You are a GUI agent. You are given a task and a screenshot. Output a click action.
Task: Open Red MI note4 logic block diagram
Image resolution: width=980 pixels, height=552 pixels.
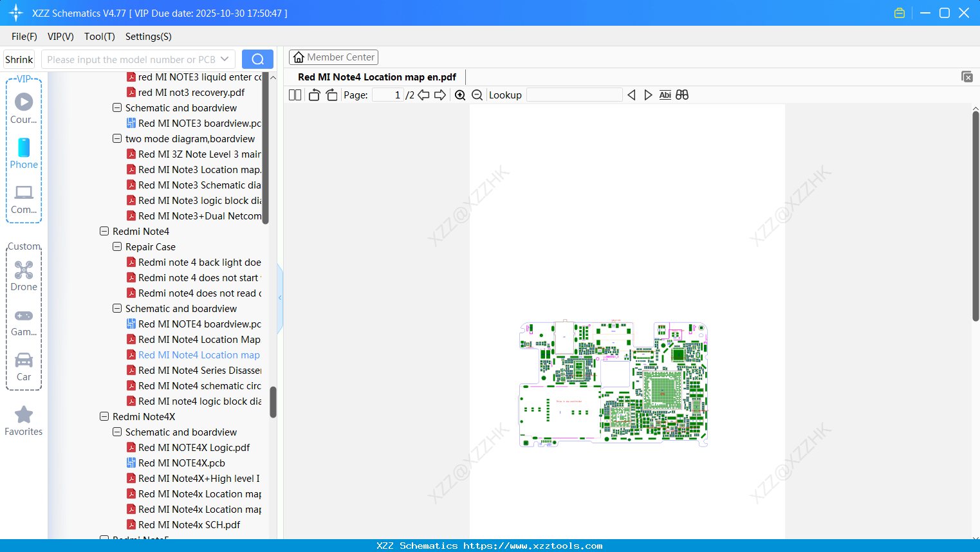click(x=194, y=401)
